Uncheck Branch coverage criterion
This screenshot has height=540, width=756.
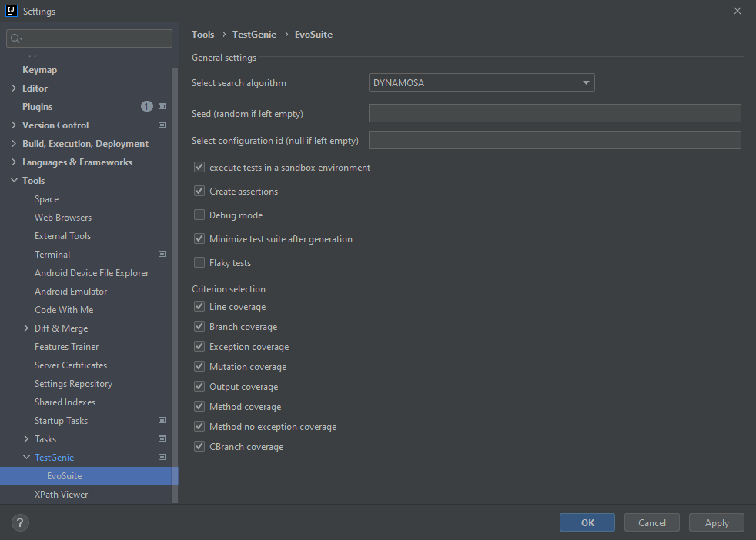[199, 327]
